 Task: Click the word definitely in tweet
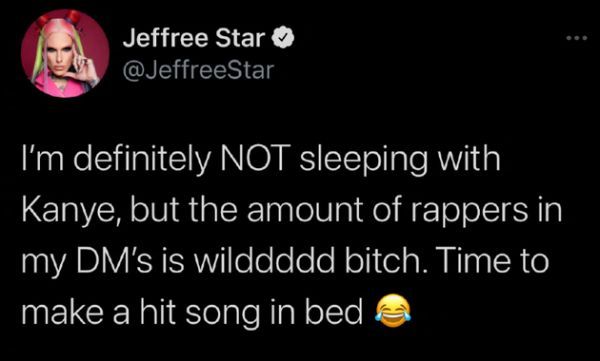click(142, 160)
